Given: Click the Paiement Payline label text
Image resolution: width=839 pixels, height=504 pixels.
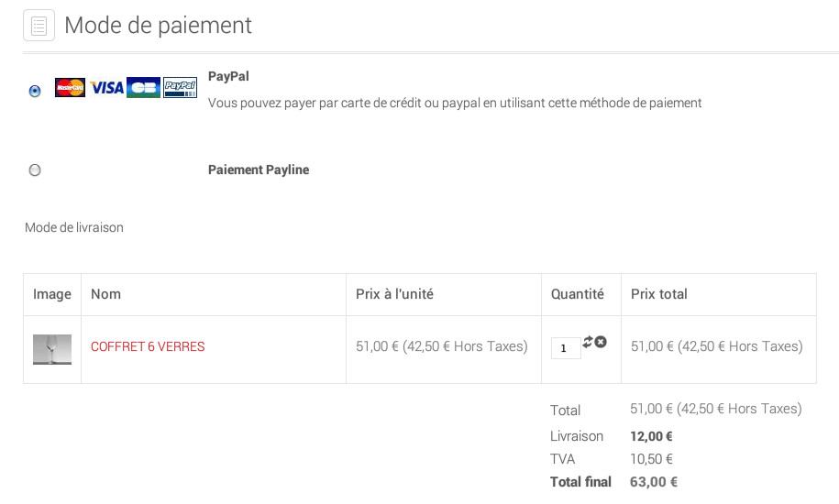Looking at the screenshot, I should point(259,170).
